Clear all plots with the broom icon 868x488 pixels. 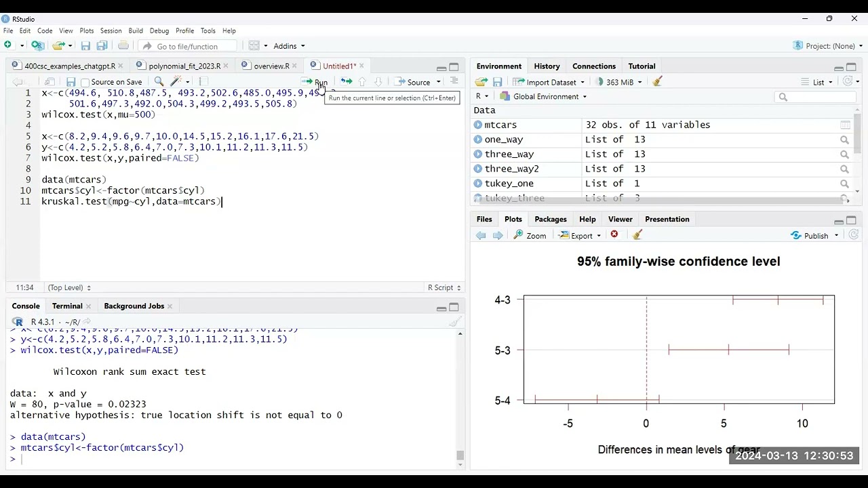(x=637, y=235)
